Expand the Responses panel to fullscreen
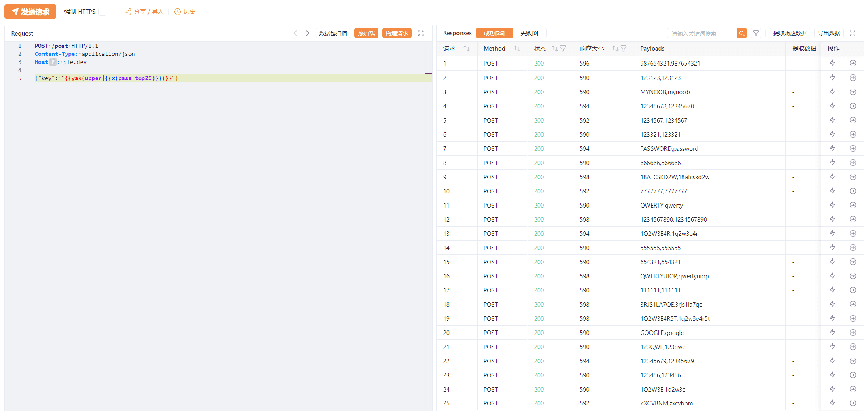The image size is (868, 411). 853,33
